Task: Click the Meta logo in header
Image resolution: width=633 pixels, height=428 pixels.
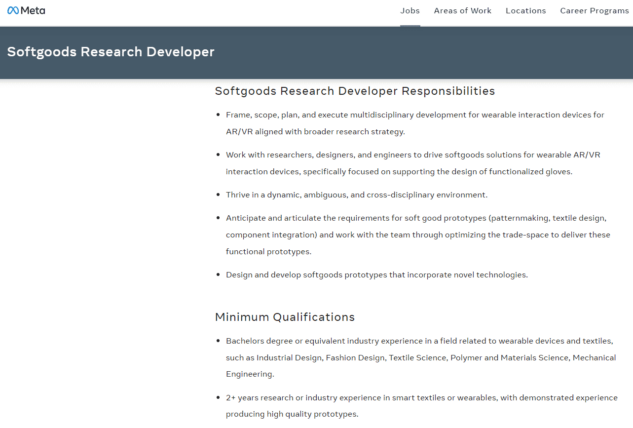Action: pos(26,11)
